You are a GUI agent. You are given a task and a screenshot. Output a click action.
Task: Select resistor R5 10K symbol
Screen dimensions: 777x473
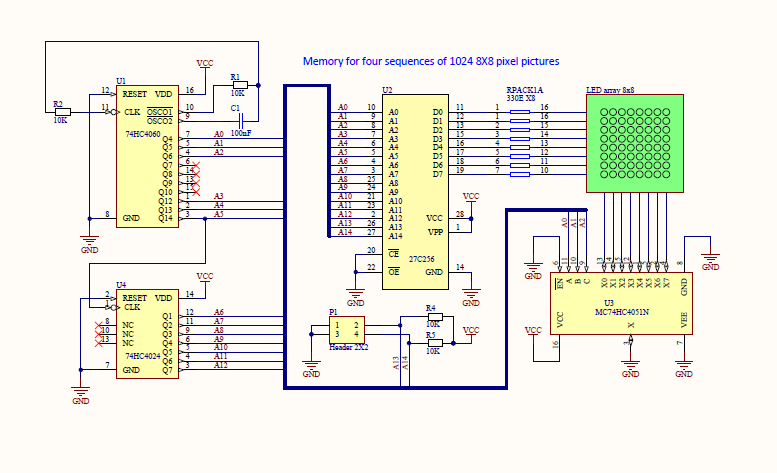(435, 343)
